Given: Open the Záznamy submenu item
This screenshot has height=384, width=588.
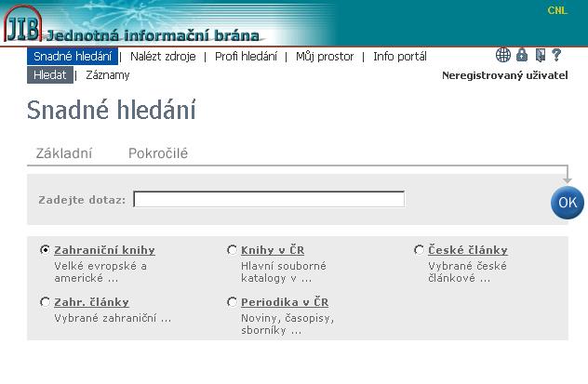Looking at the screenshot, I should (x=108, y=75).
